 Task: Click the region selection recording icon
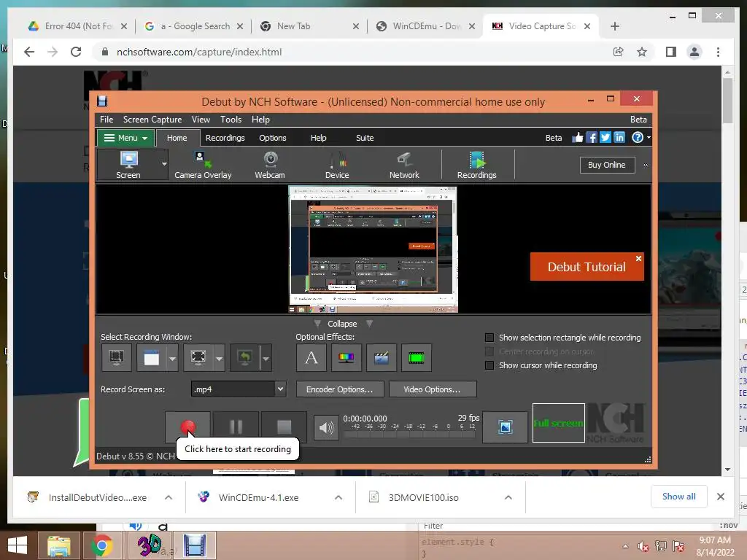click(198, 357)
